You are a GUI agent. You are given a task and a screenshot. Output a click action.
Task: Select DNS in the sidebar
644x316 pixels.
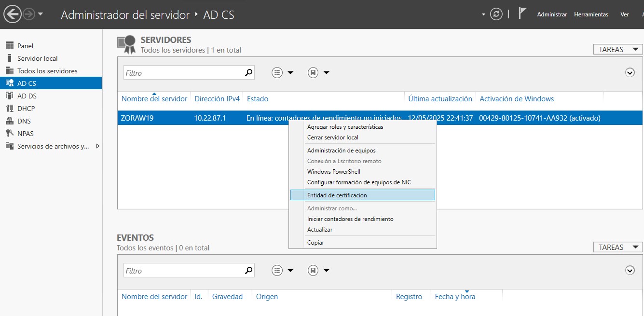click(x=51, y=121)
